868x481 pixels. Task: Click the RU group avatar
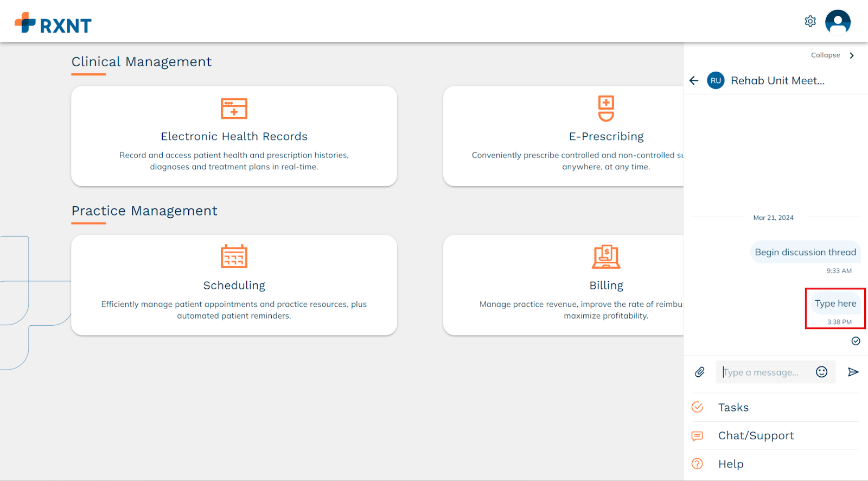[716, 80]
